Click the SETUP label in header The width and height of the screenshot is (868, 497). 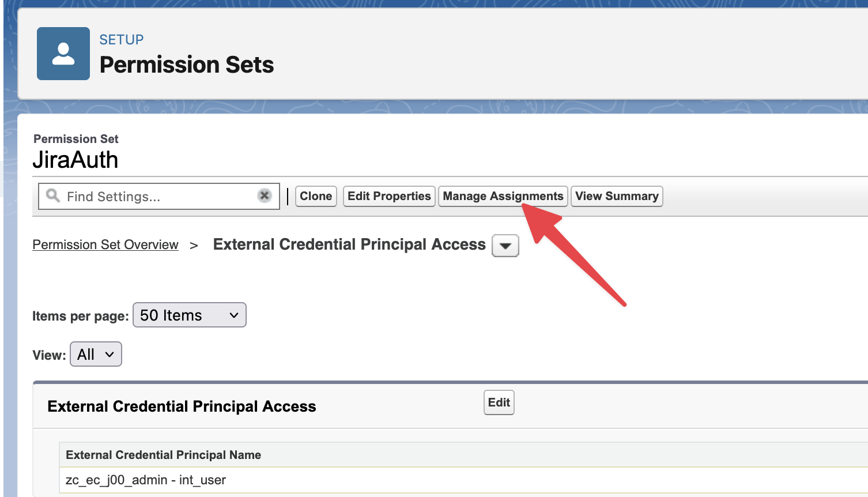(x=121, y=40)
